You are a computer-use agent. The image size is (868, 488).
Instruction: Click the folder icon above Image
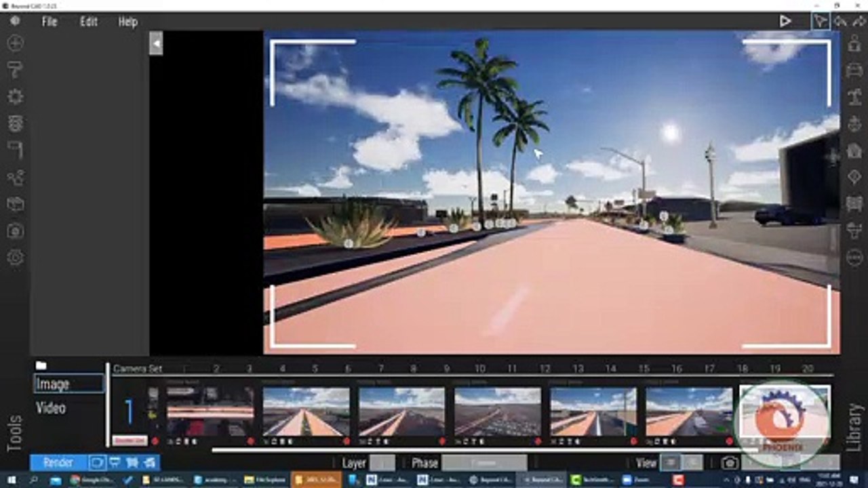tap(41, 366)
